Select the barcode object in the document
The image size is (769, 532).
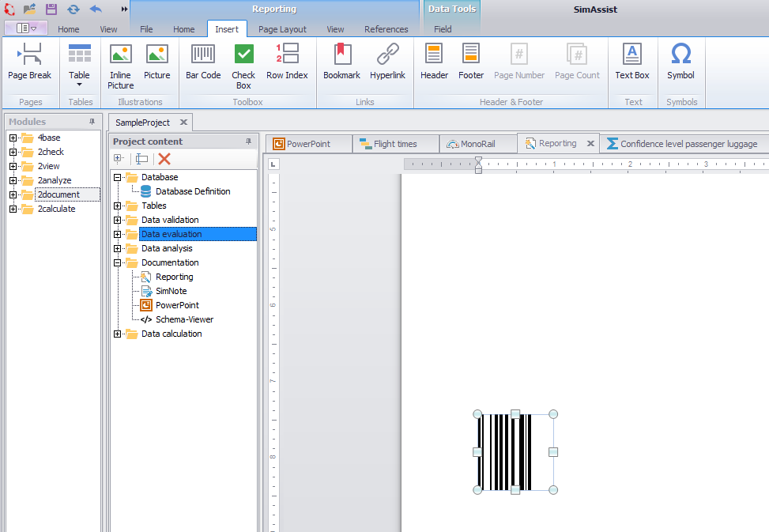tap(515, 451)
